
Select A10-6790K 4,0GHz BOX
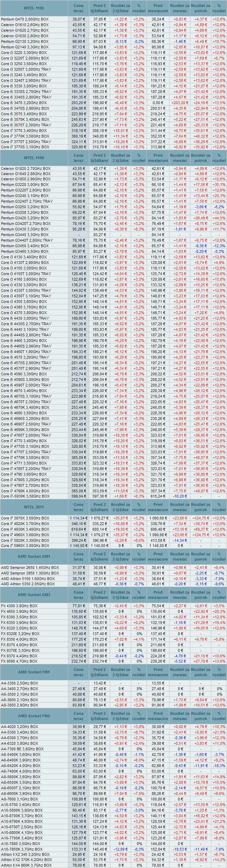[x=22, y=821]
